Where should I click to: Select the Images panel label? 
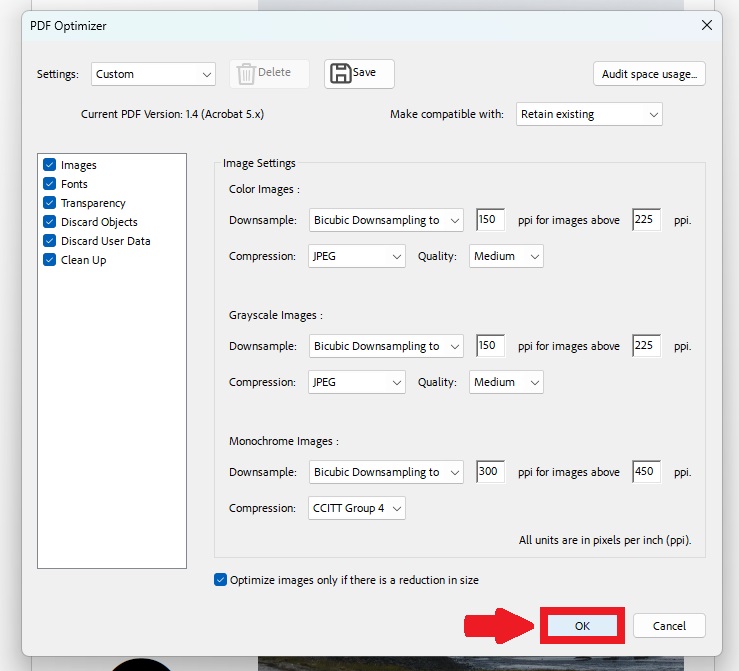click(x=79, y=165)
